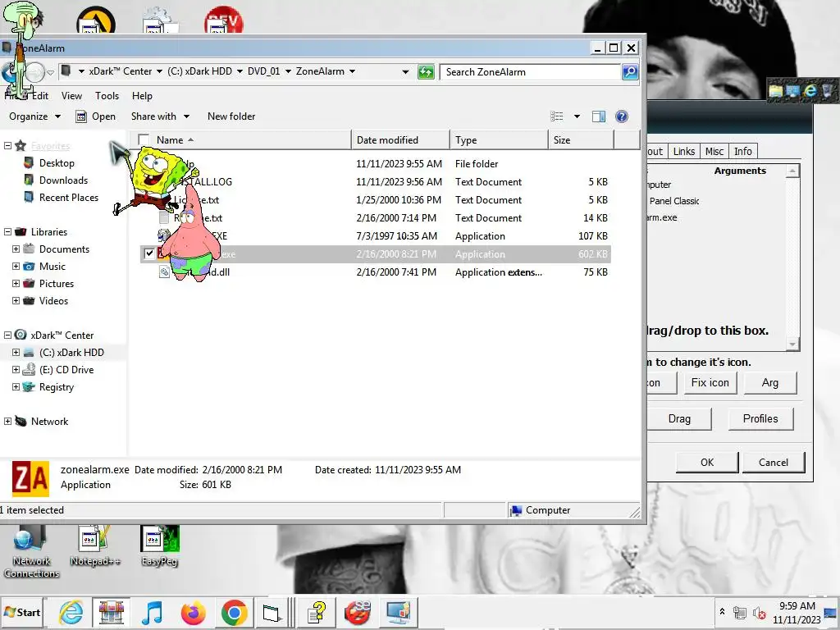Click the Open toolbar button
The height and width of the screenshot is (630, 840).
96,116
